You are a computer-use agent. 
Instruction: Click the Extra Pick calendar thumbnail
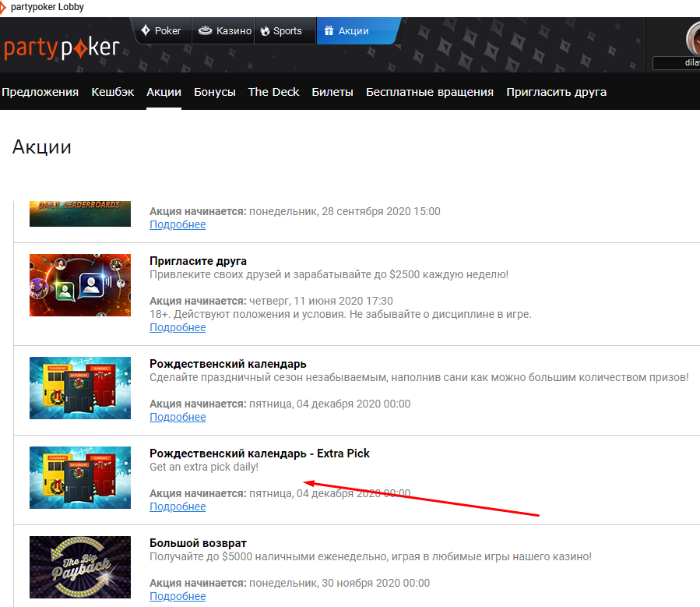pyautogui.click(x=80, y=478)
